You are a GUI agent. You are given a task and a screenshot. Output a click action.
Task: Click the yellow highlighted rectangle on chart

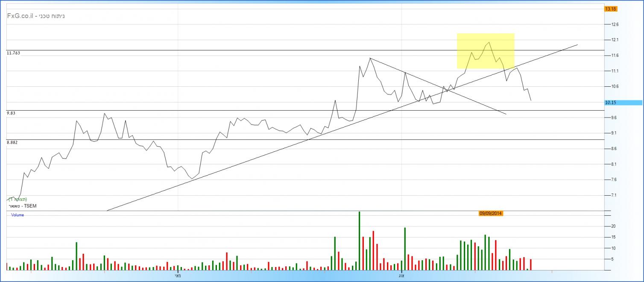485,50
